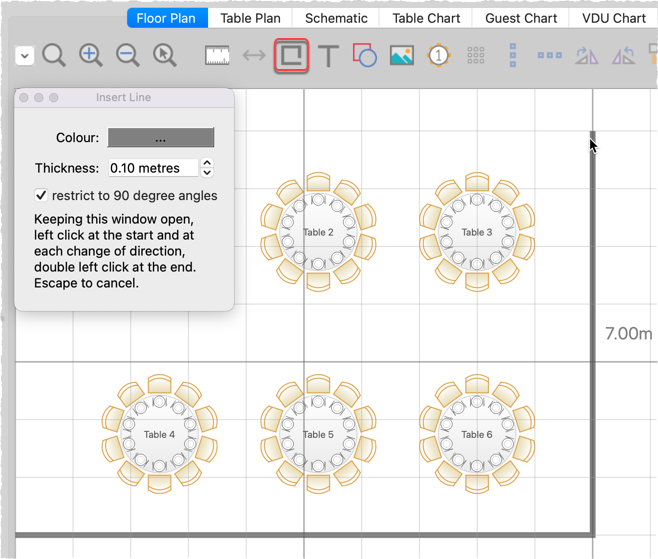Click the ruler dimensions icon
Viewport: 658px width, 559px height.
pyautogui.click(x=218, y=55)
